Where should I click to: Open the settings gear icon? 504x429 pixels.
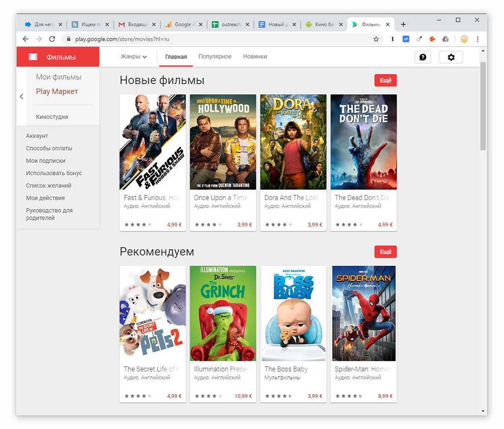click(x=451, y=57)
